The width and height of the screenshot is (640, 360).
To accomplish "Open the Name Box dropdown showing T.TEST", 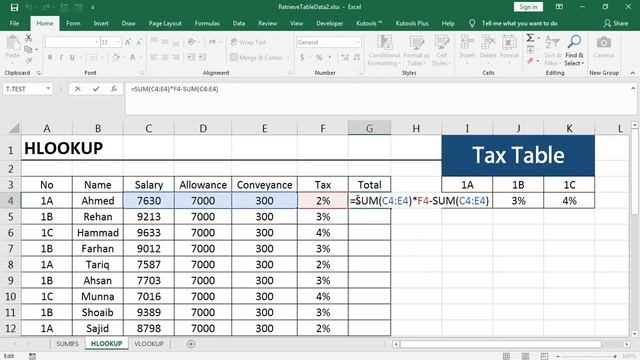I will point(48,89).
